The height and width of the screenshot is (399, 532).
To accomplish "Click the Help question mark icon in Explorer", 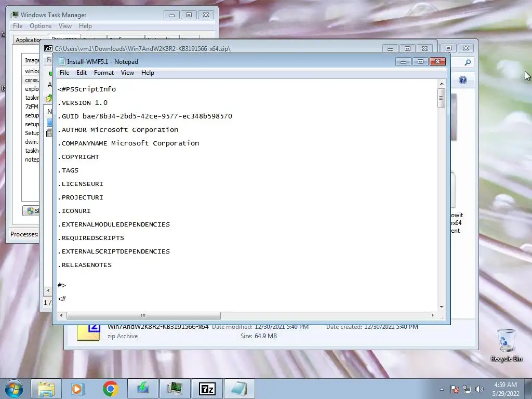I will tap(463, 80).
